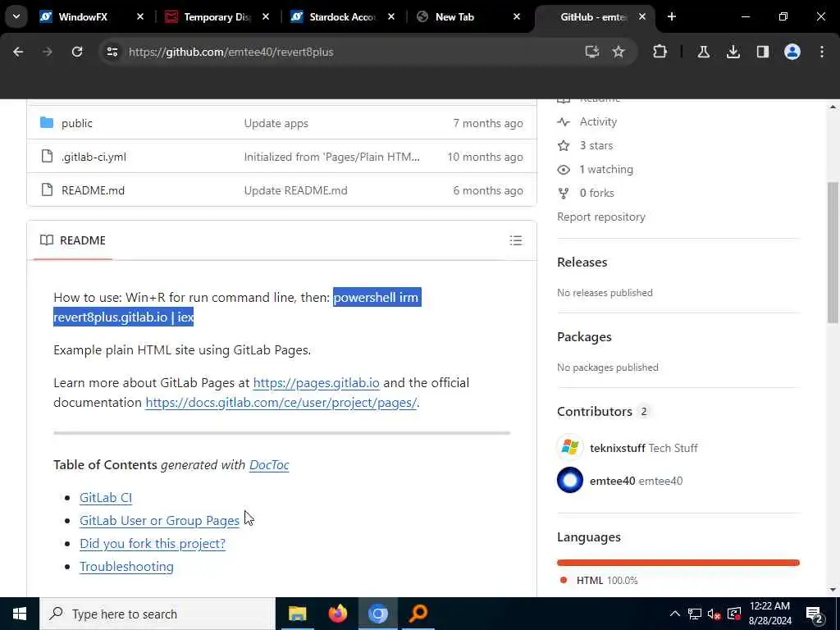
Task: Bookmark this page with the star icon
Action: coord(619,52)
